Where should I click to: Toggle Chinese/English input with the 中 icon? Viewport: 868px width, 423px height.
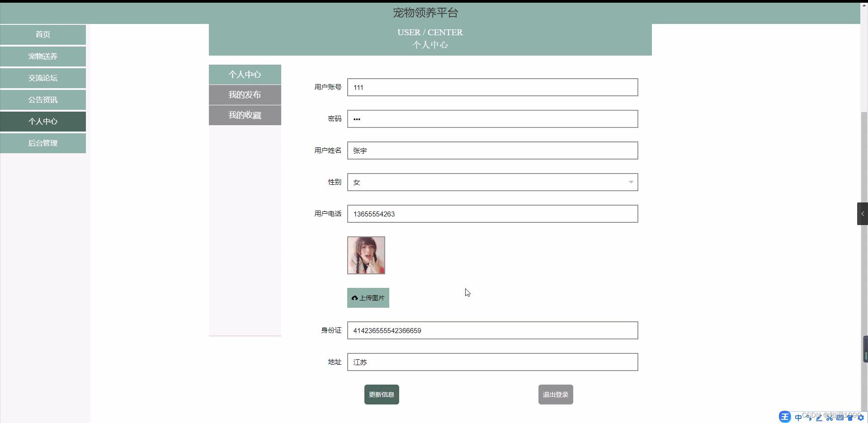coord(798,418)
